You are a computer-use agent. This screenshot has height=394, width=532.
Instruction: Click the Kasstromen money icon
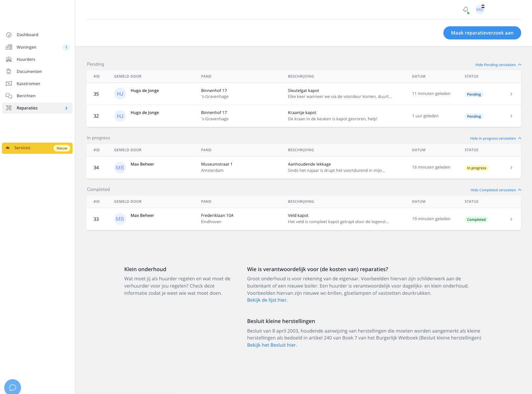click(x=9, y=84)
